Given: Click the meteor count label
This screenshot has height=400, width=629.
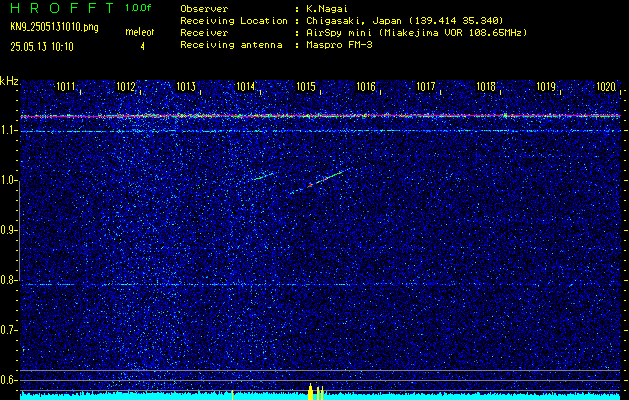Looking at the screenshot, I should click(140, 32).
